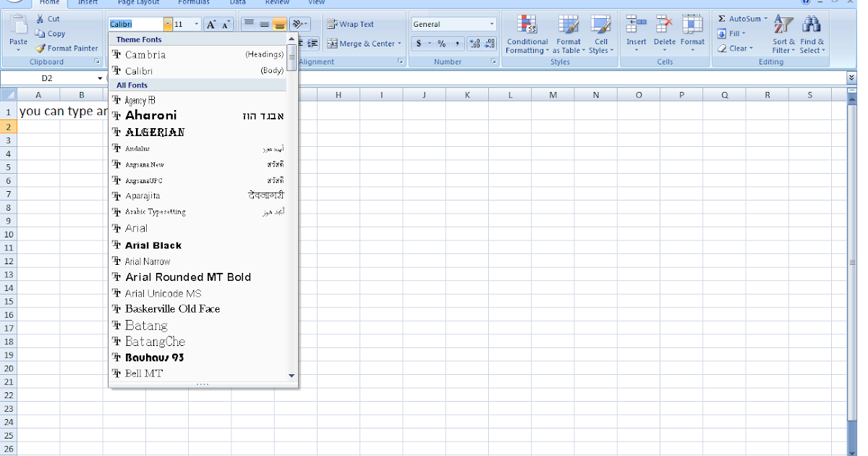
Task: Expand the Cell Styles dropdown
Action: click(x=601, y=33)
